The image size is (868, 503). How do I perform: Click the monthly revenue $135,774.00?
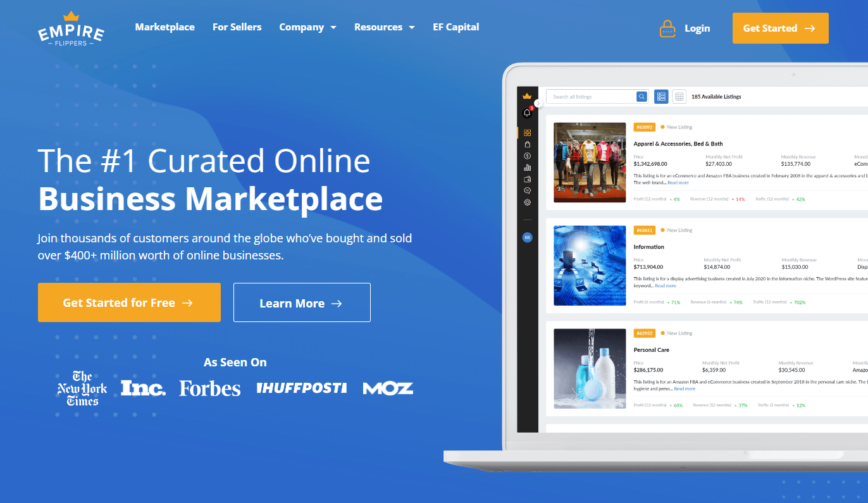pyautogui.click(x=796, y=164)
